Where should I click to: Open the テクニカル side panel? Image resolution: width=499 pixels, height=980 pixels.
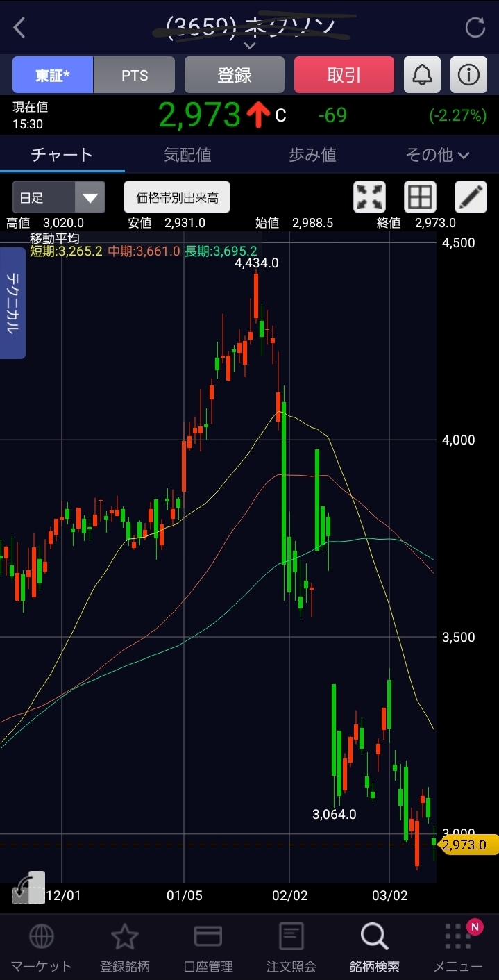12,303
